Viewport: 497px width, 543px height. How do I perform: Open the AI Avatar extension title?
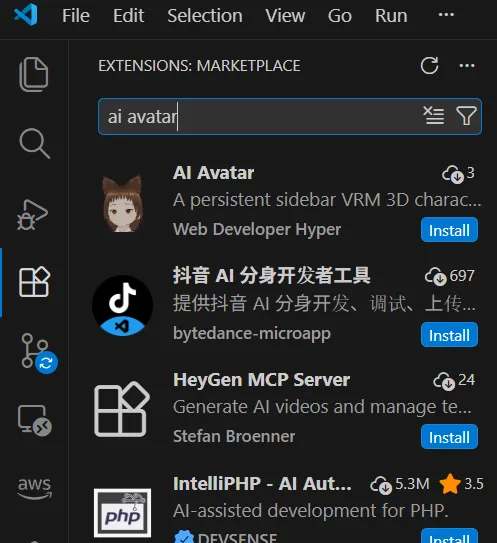213,172
